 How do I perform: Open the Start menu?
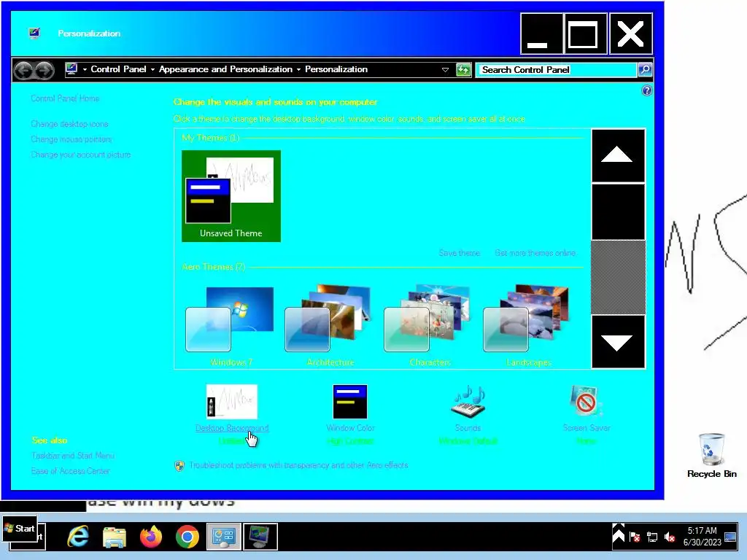coord(20,529)
